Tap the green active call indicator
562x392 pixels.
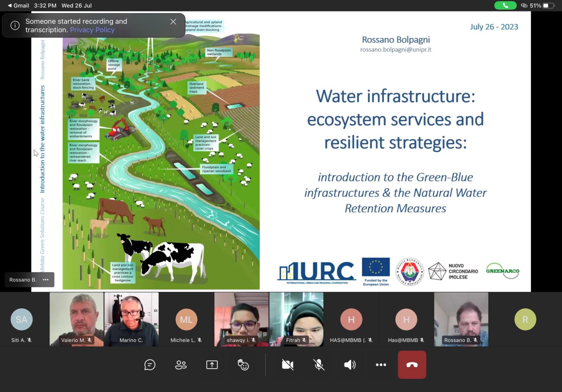point(505,5)
